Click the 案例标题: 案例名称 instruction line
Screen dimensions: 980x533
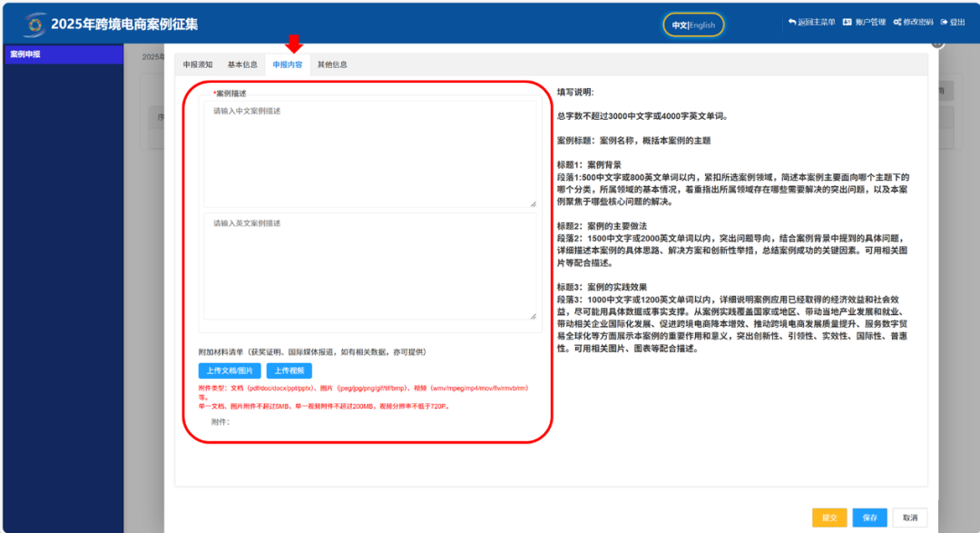633,140
